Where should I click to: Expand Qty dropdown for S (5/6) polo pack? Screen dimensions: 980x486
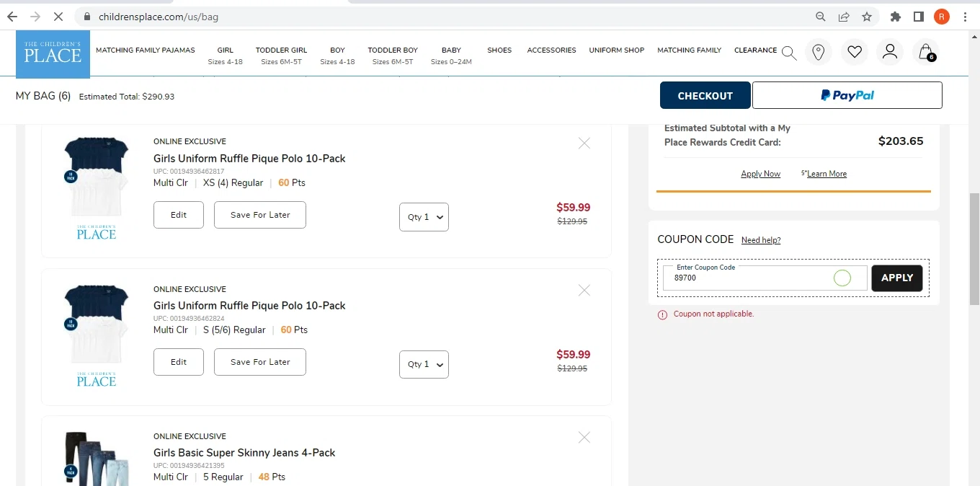pos(424,364)
